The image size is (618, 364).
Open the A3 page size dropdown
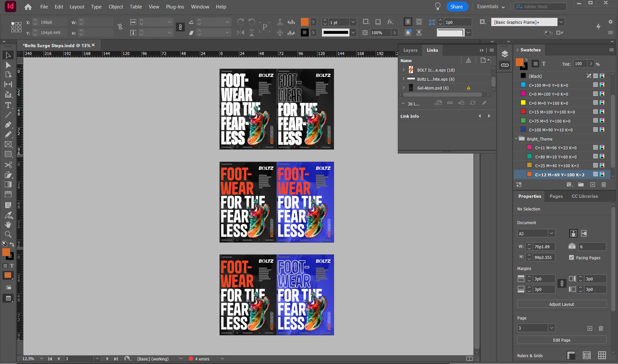pos(551,233)
